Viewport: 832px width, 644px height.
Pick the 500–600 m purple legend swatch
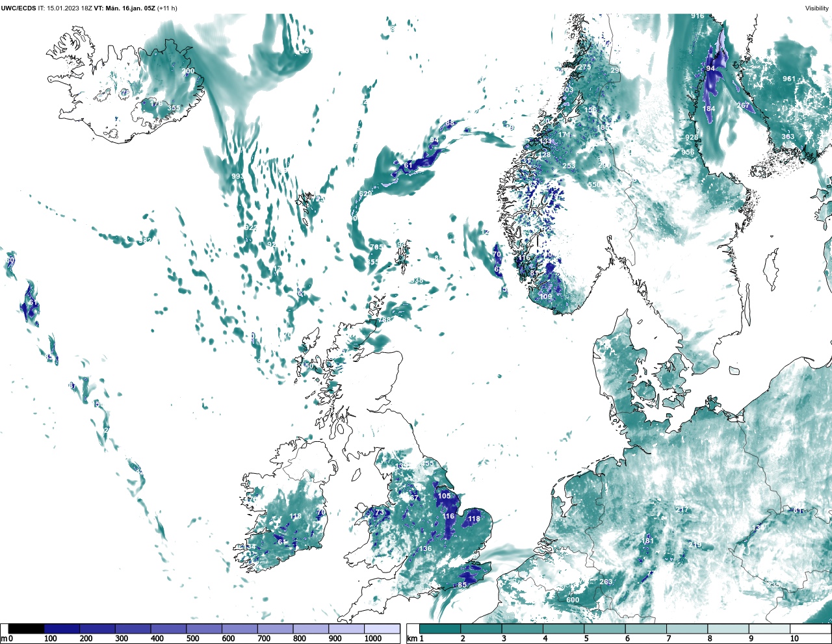(x=204, y=628)
